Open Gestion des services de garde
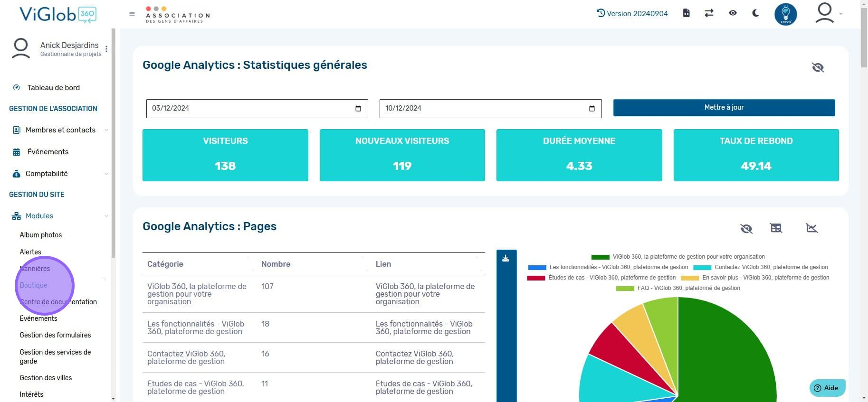The width and height of the screenshot is (868, 402). pyautogui.click(x=55, y=356)
